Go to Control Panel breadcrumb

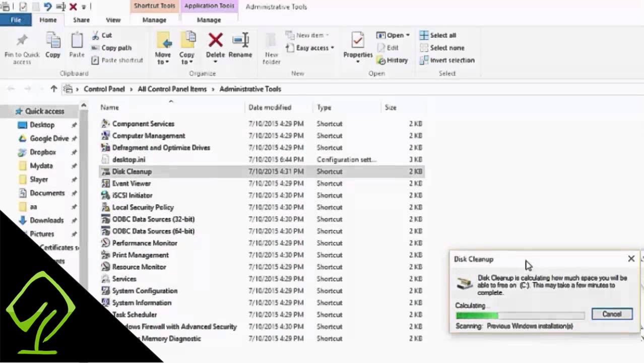tap(104, 89)
